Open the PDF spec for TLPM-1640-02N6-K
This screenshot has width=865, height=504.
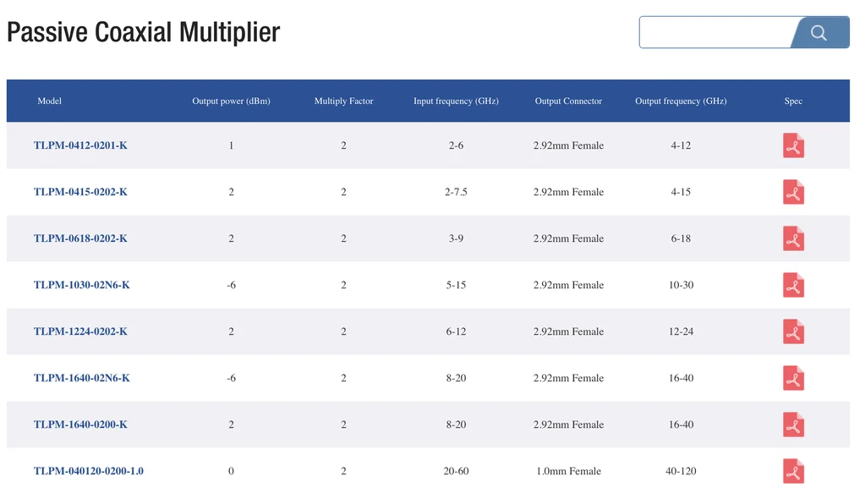793,378
